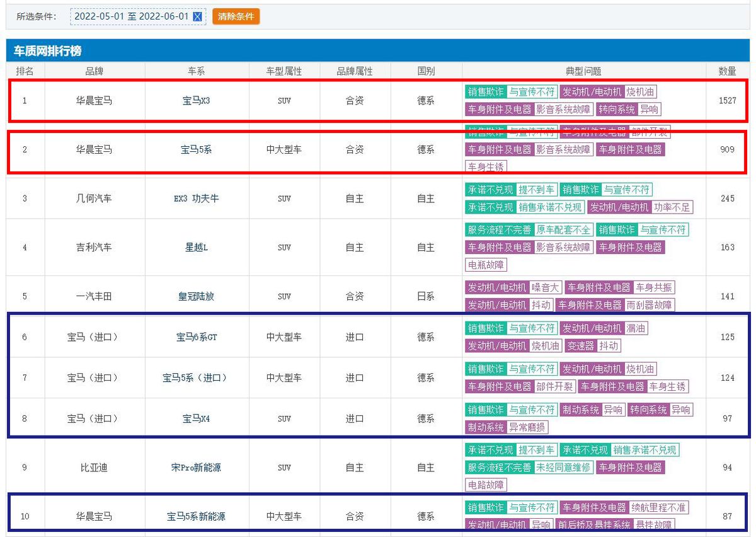The width and height of the screenshot is (756, 537).
Task: Select the 续航里程不准 tag for 宝马5系新能源
Action: (x=659, y=507)
